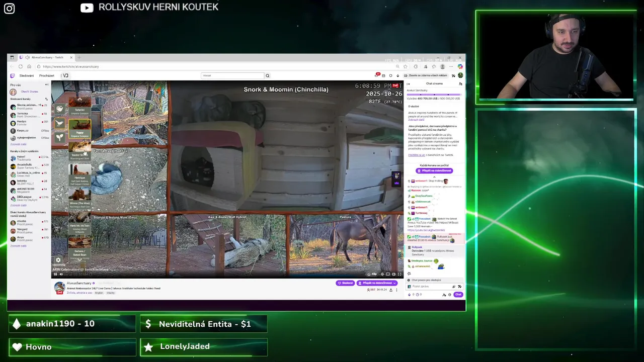Screen dimensions: 644x362
Task: Expand more followed channels (Zobrazit další)
Action: point(18,144)
